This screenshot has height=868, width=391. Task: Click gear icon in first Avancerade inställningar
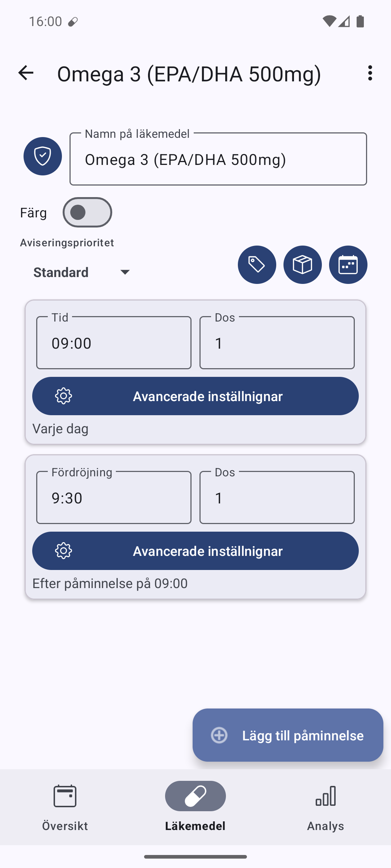pos(64,396)
